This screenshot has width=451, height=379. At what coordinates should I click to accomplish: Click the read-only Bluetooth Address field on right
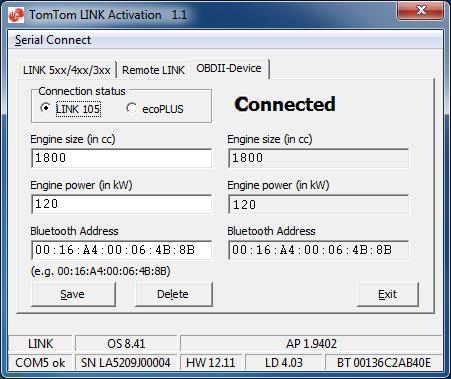click(x=318, y=250)
